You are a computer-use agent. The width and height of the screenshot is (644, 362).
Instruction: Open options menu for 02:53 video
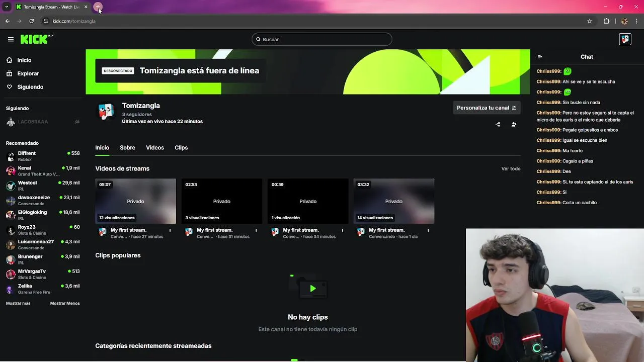click(256, 230)
